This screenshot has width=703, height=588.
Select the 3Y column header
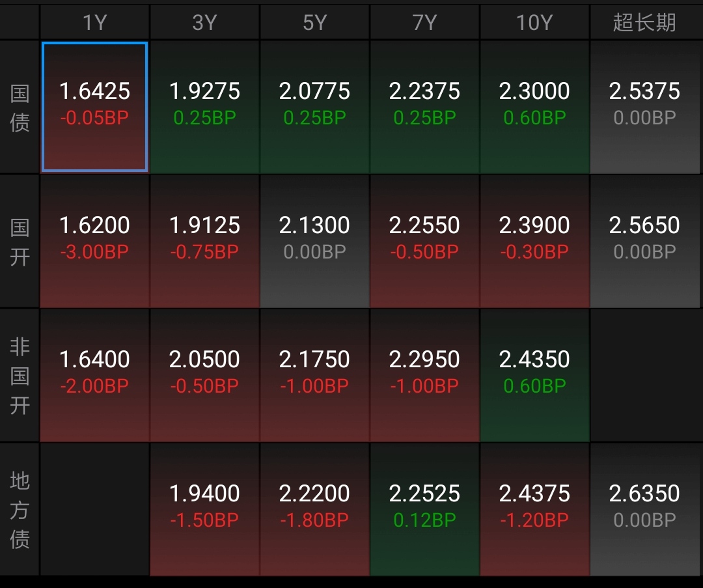[x=204, y=23]
